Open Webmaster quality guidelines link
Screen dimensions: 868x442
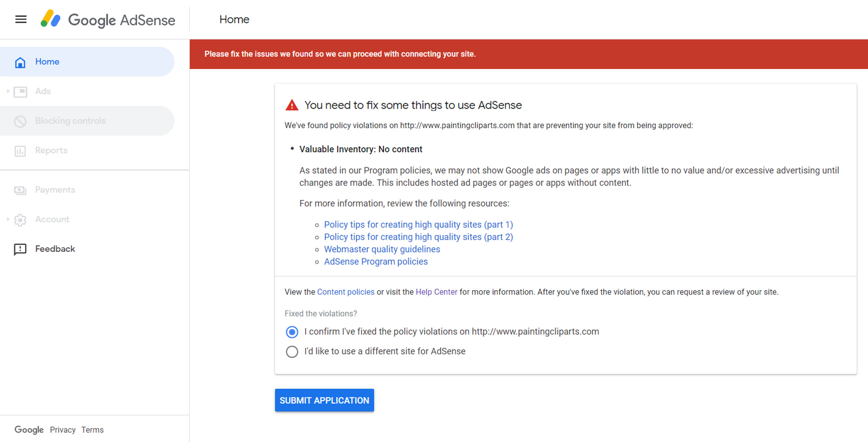(x=382, y=249)
